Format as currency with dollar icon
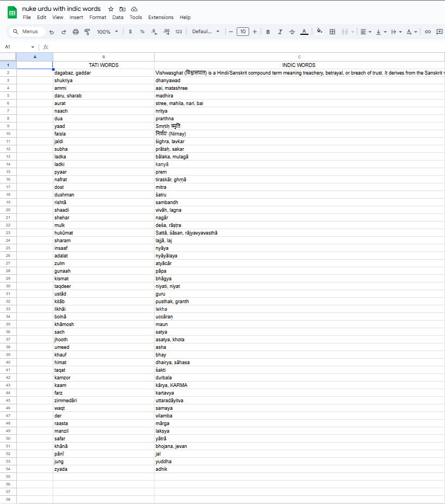445x504 pixels. [130, 32]
